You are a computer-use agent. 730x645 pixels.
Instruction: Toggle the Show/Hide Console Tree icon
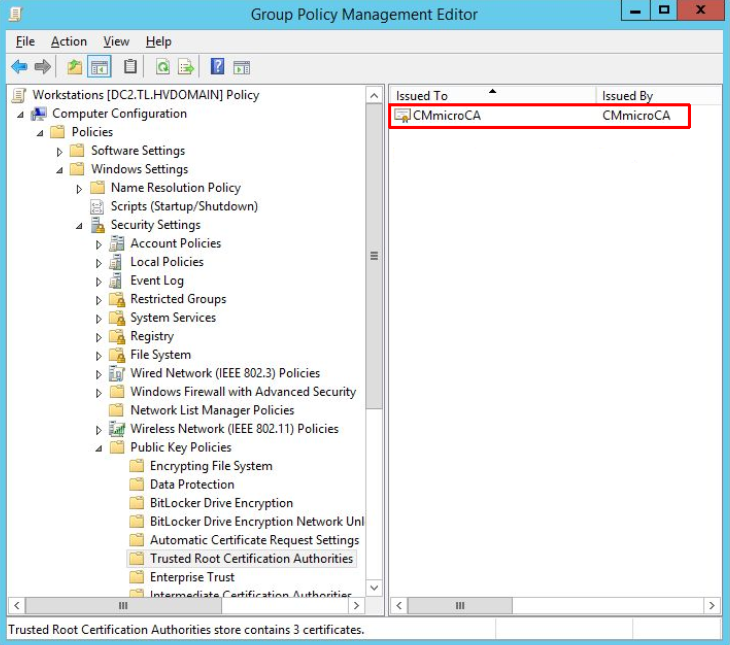pyautogui.click(x=99, y=67)
